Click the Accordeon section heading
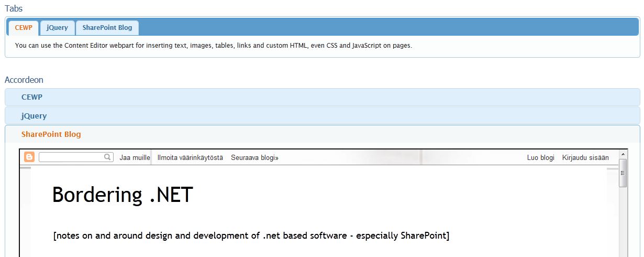The height and width of the screenshot is (257, 644). coord(24,80)
